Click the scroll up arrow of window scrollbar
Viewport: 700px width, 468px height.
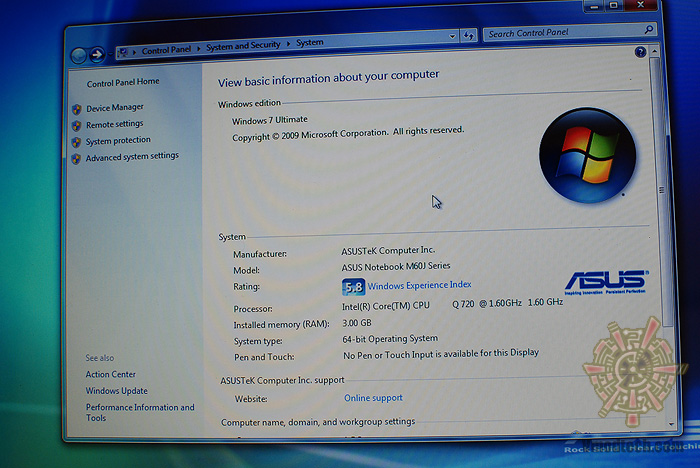point(654,51)
